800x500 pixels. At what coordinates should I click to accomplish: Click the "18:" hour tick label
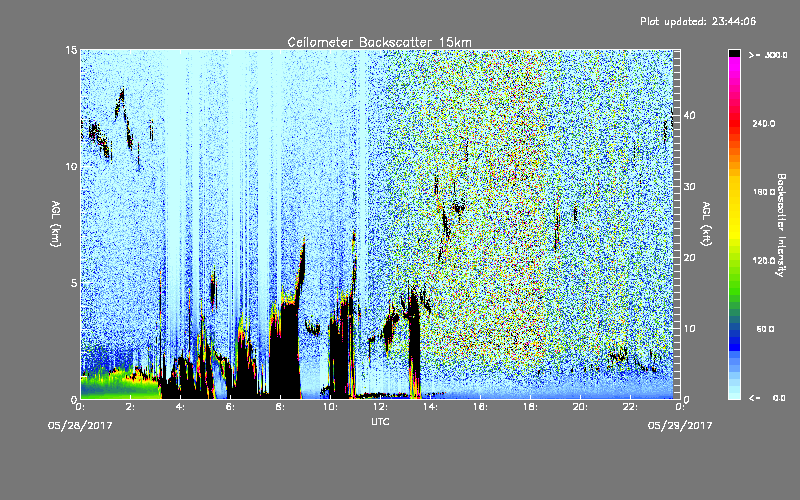pos(531,407)
